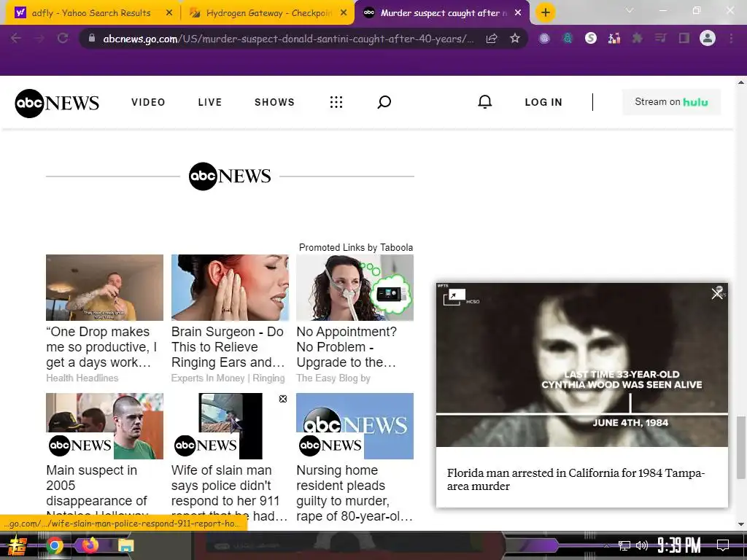The height and width of the screenshot is (560, 747).
Task: Click the LOG IN link
Action: point(543,102)
